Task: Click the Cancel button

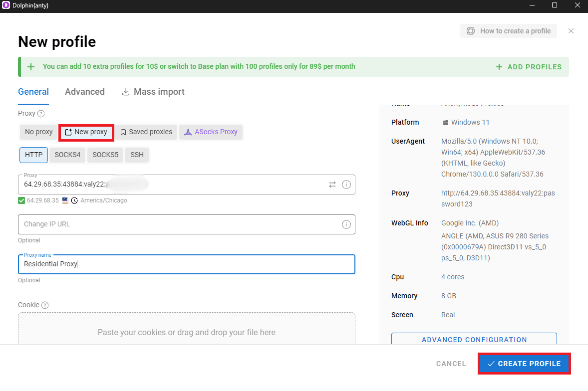Action: point(451,364)
